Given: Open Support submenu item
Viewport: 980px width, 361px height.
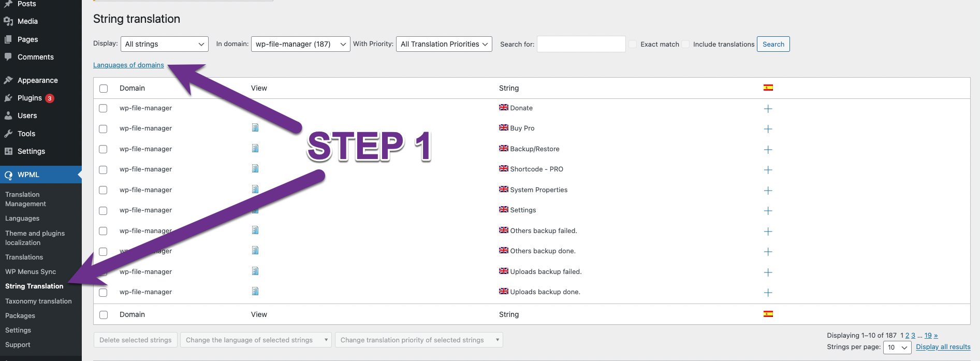Looking at the screenshot, I should (18, 344).
